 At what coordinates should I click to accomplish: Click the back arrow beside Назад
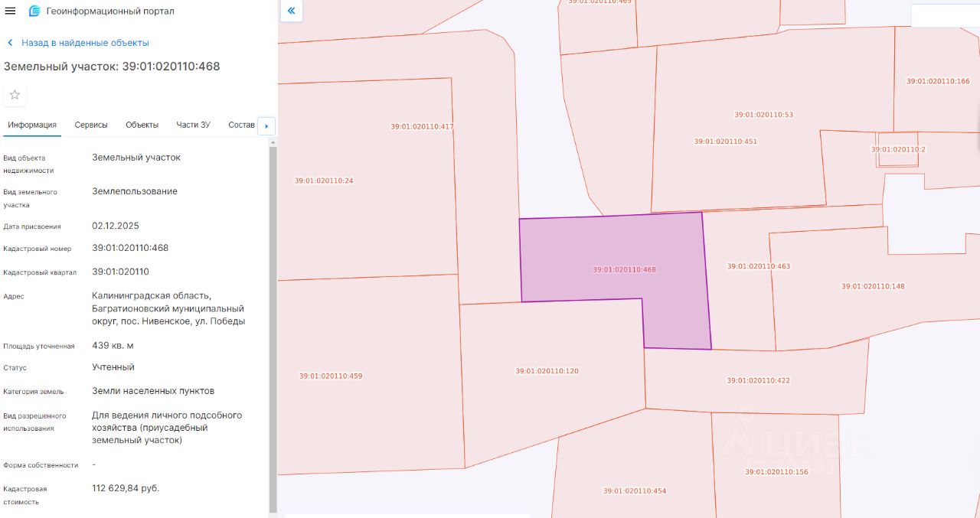click(10, 43)
